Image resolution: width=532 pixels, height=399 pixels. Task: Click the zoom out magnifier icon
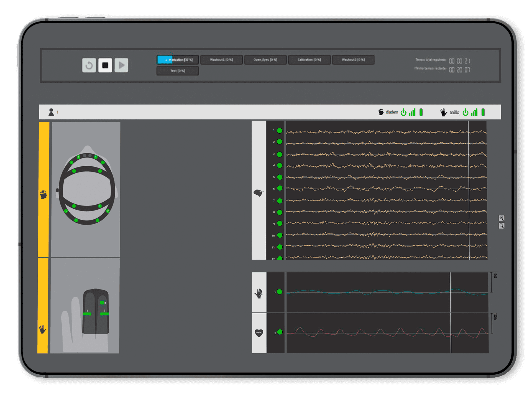[501, 226]
